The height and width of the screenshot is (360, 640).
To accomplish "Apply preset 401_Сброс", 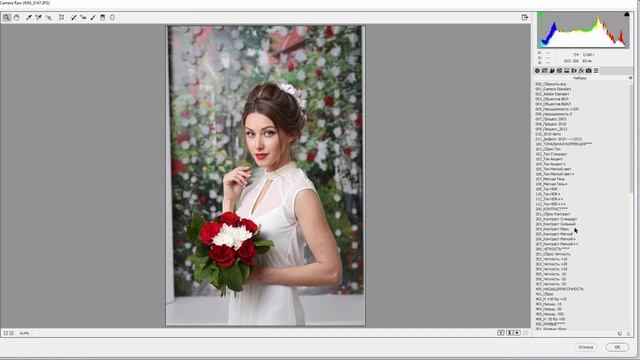I will (544, 294).
